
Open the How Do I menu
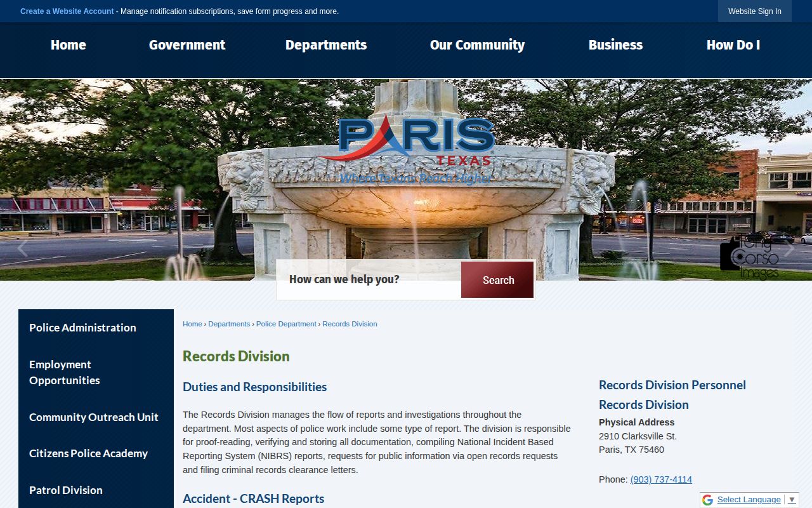pyautogui.click(x=733, y=45)
